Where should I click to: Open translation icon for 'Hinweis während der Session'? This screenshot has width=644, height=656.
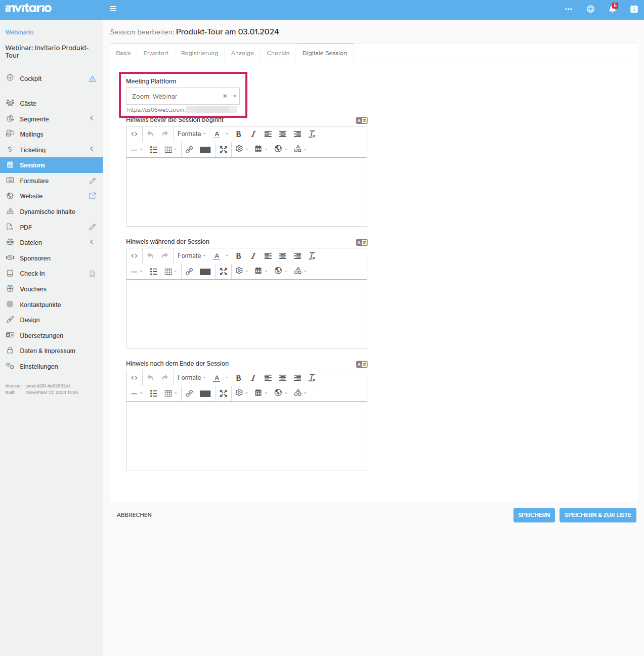click(x=361, y=242)
